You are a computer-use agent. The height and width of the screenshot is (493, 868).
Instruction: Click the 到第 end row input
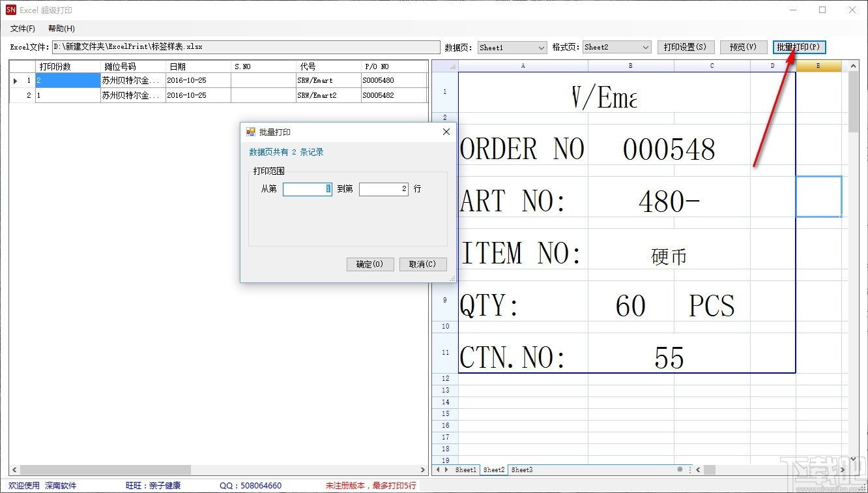(384, 188)
